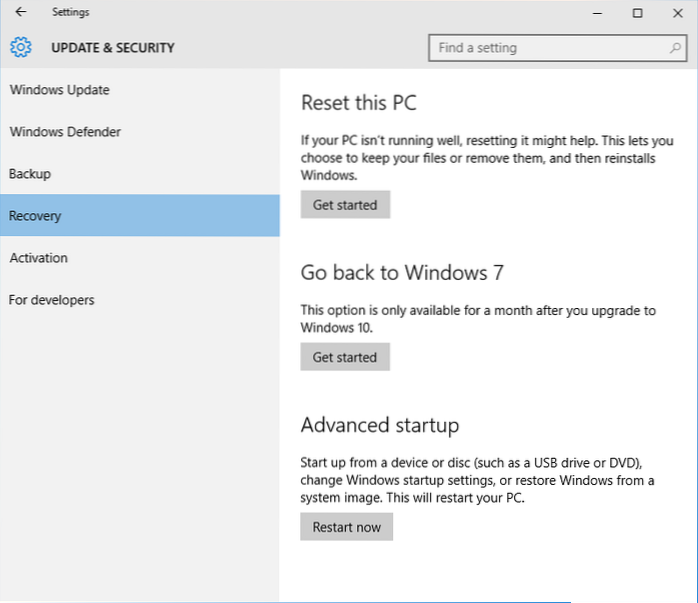Minimize the Settings window
Screen dimensions: 698x603
point(598,13)
